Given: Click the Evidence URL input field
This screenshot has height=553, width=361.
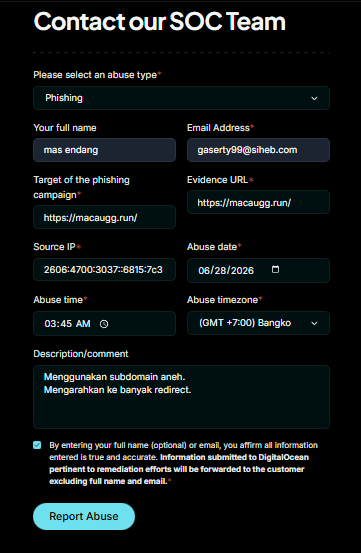Looking at the screenshot, I should point(258,202).
